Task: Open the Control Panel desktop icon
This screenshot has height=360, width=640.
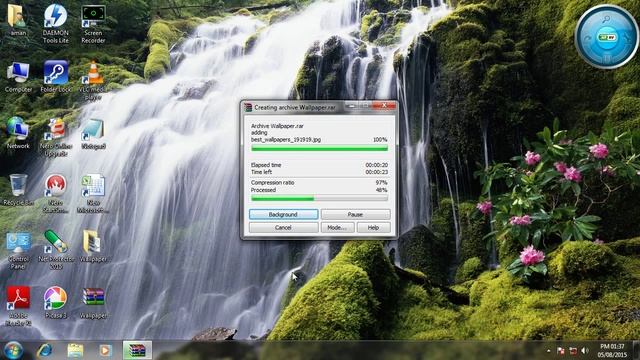Action: click(18, 250)
